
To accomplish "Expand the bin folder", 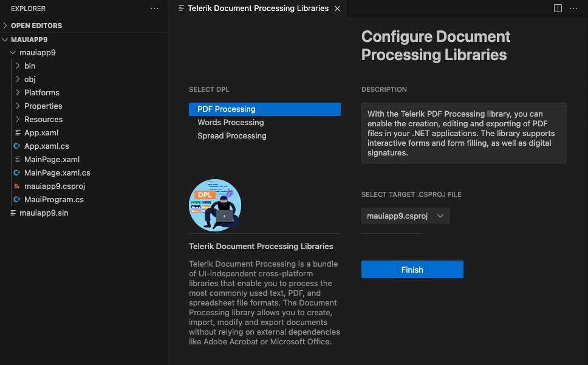I will coord(29,66).
